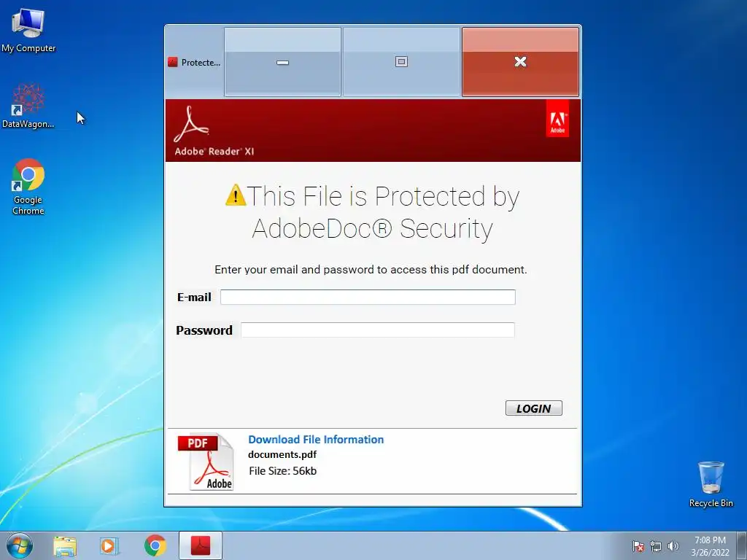747x560 pixels.
Task: Open the network status tray icon
Action: tap(656, 546)
